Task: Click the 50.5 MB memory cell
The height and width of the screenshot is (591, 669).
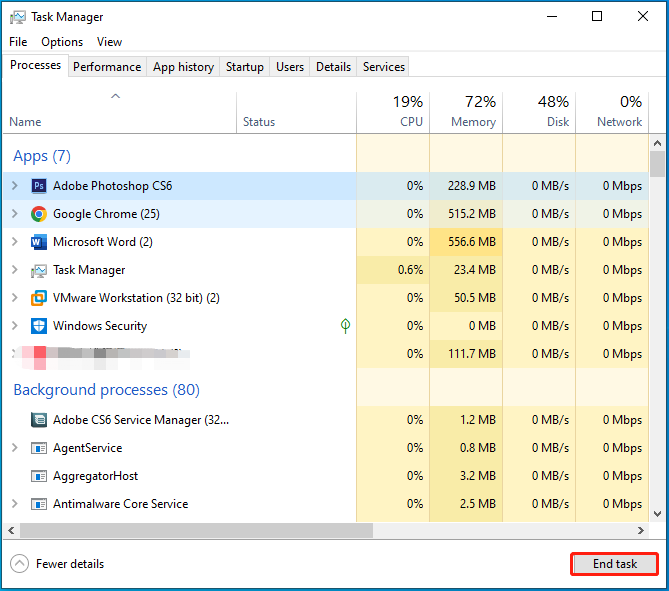Action: (x=466, y=298)
